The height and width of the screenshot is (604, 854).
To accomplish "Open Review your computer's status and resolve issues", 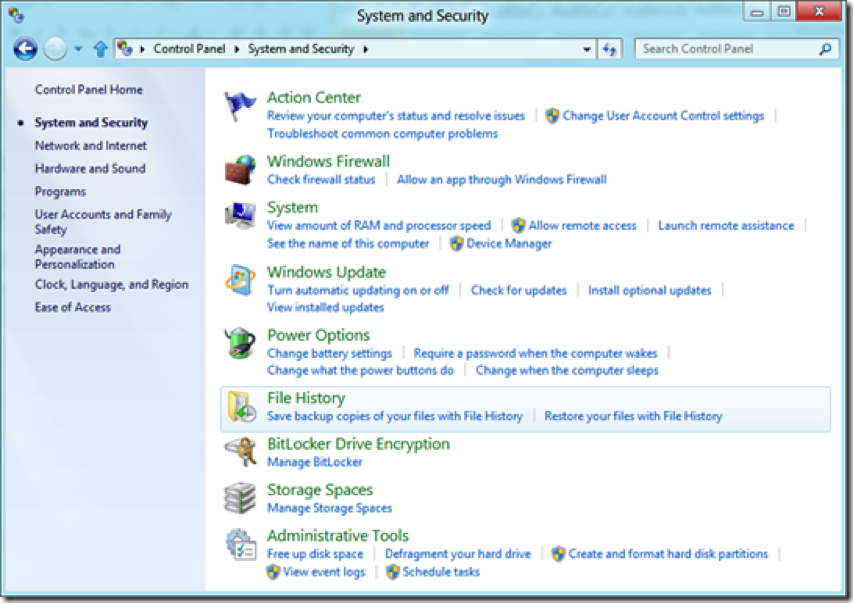I will 396,115.
